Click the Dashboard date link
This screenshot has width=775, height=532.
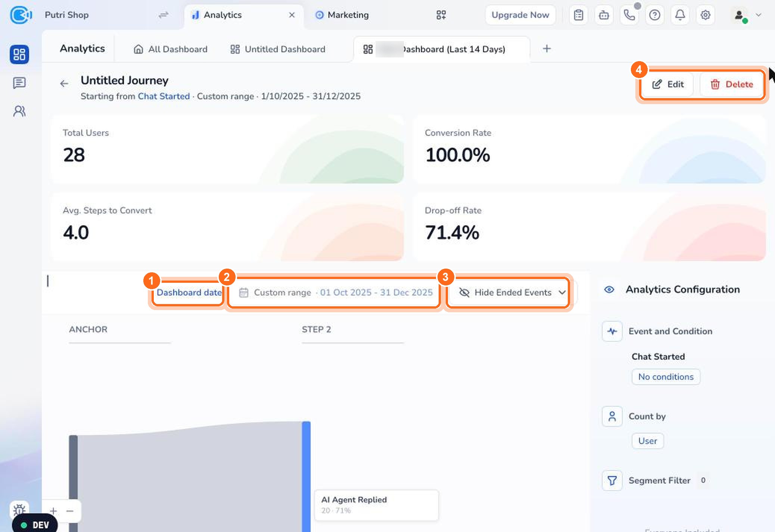point(189,292)
